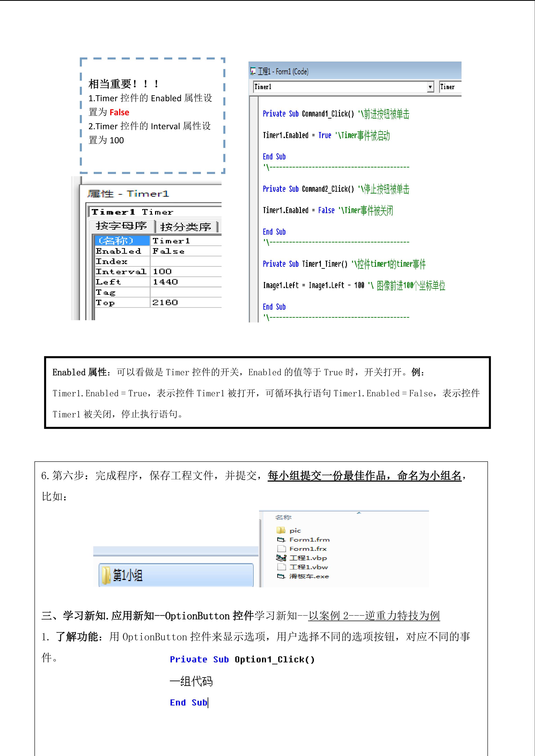535x756 pixels.
Task: Switch to the 按字母序 tab
Action: [121, 226]
